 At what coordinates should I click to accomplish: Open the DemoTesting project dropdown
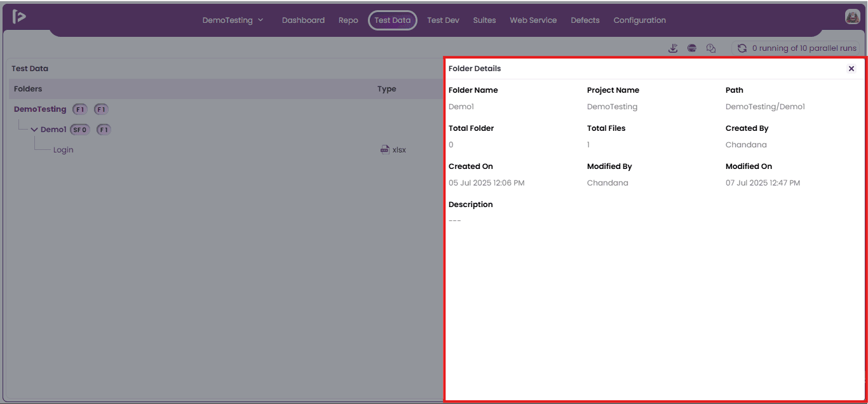pos(233,20)
